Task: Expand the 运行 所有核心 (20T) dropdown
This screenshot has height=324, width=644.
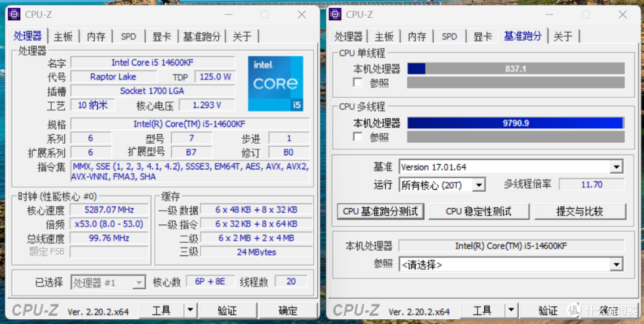Action: coord(479,186)
